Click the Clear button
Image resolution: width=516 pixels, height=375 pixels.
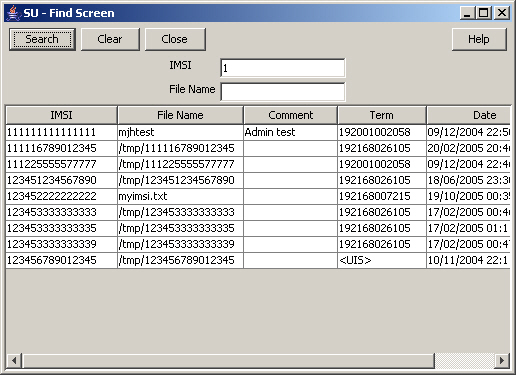tap(110, 39)
